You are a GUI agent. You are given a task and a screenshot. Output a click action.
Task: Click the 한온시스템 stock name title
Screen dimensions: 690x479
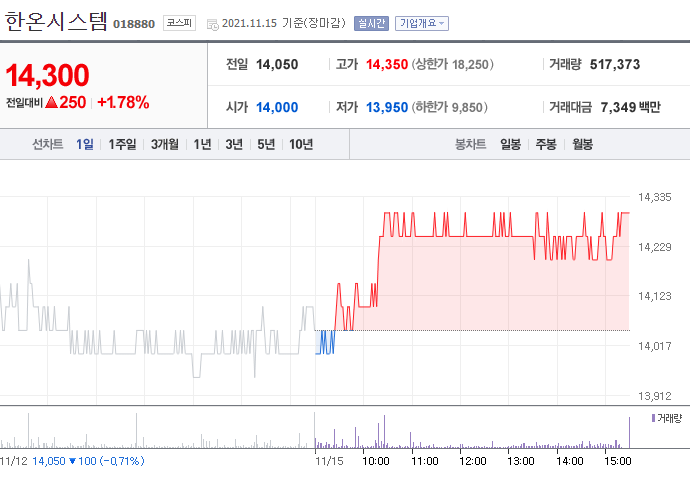(x=56, y=22)
